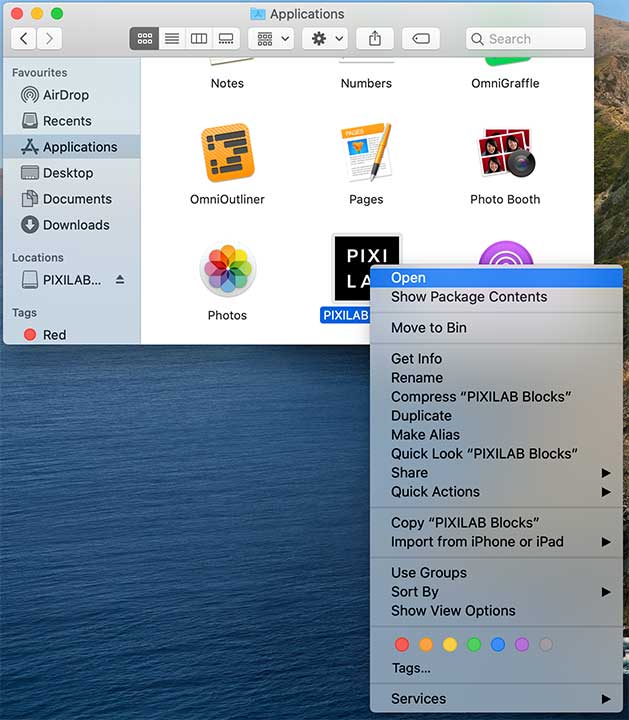Go back with the Finder back arrow
This screenshot has width=629, height=720.
[x=24, y=39]
